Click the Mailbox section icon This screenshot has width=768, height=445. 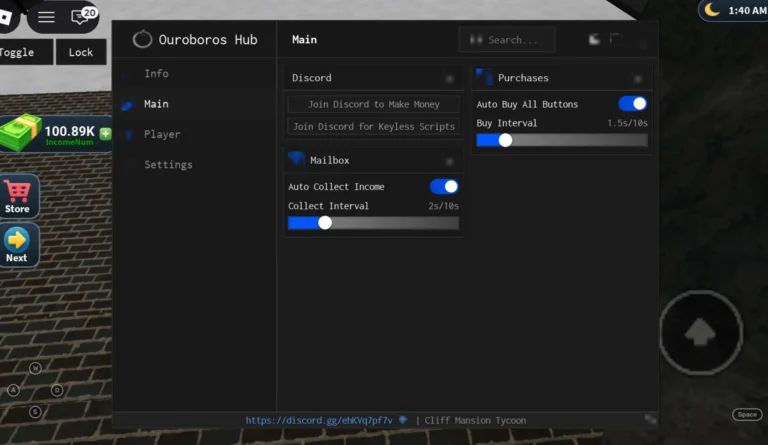(296, 159)
